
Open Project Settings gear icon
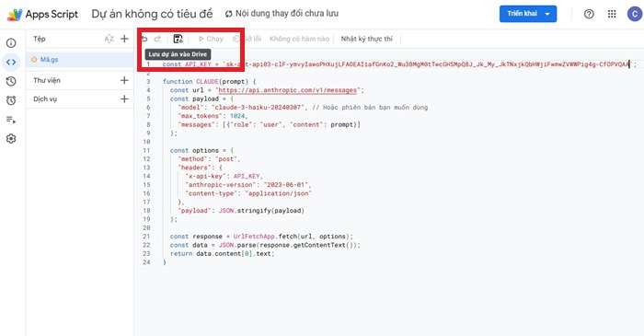(11, 138)
